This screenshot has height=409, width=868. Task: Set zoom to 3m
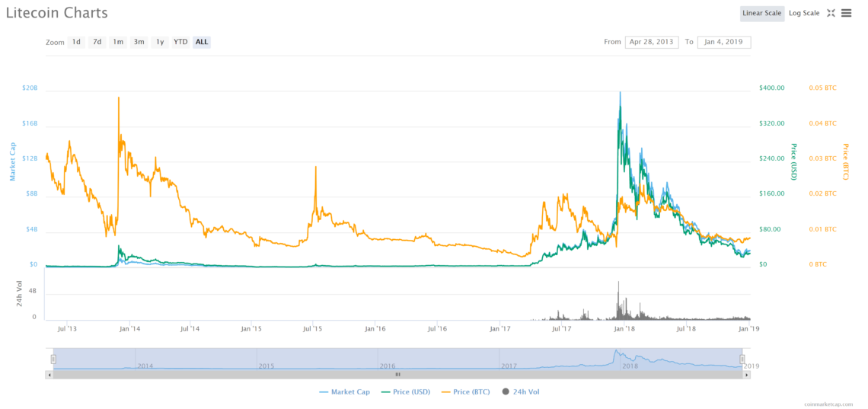click(x=139, y=42)
